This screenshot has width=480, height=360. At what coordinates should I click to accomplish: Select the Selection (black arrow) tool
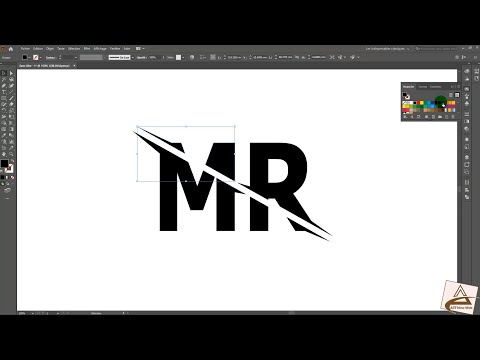coord(4,73)
